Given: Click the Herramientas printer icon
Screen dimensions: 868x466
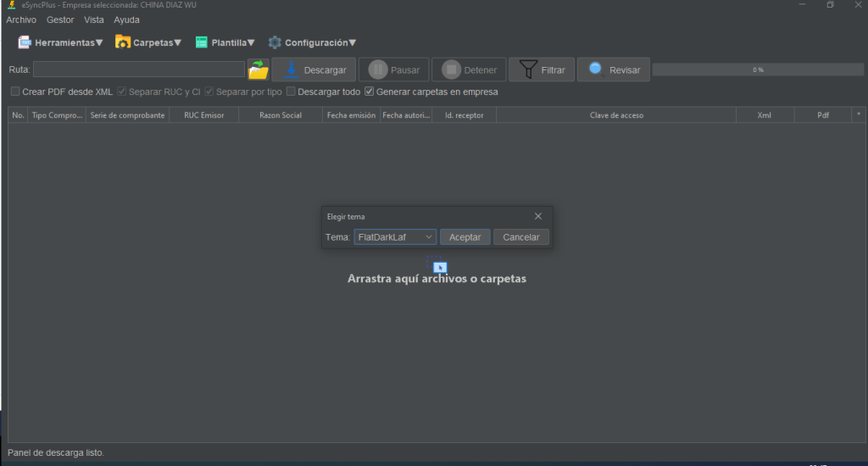Looking at the screenshot, I should click(25, 42).
